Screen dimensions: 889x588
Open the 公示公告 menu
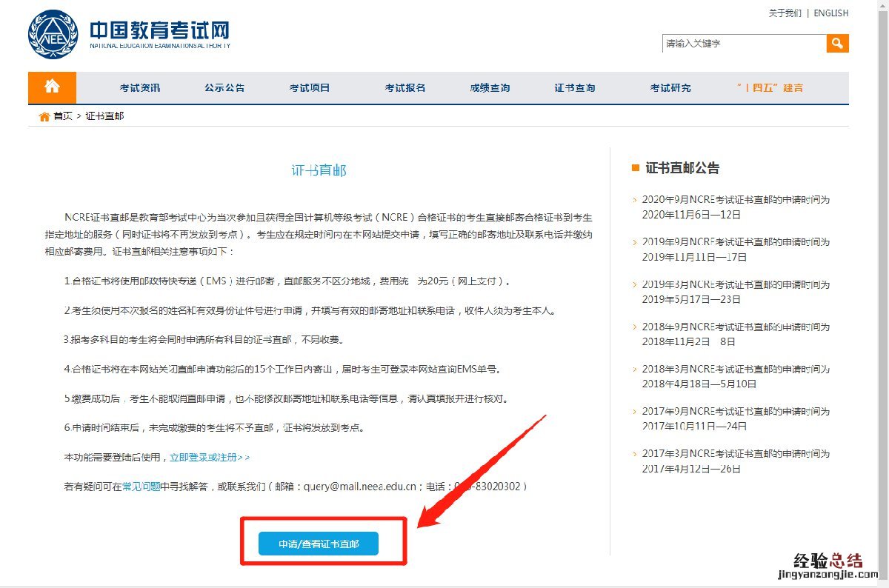click(x=224, y=88)
